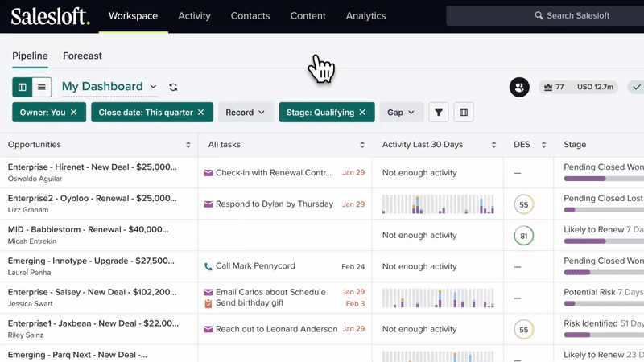Click the email icon for Email Carlos about Schedule
644x362 pixels.
pyautogui.click(x=208, y=292)
